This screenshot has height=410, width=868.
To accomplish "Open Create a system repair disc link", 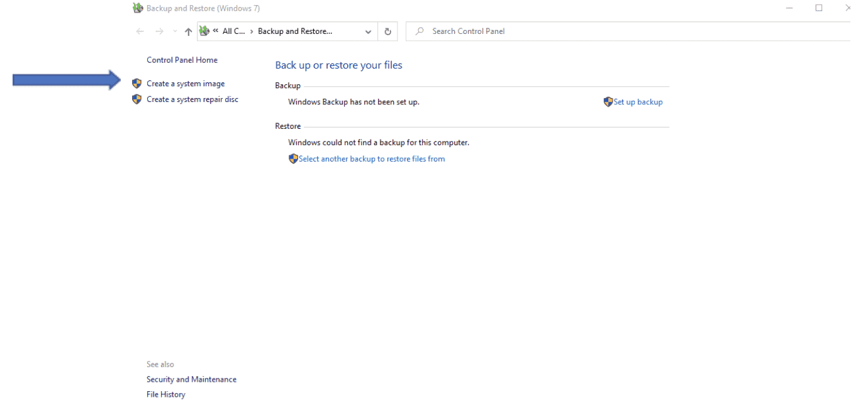I will coord(192,99).
